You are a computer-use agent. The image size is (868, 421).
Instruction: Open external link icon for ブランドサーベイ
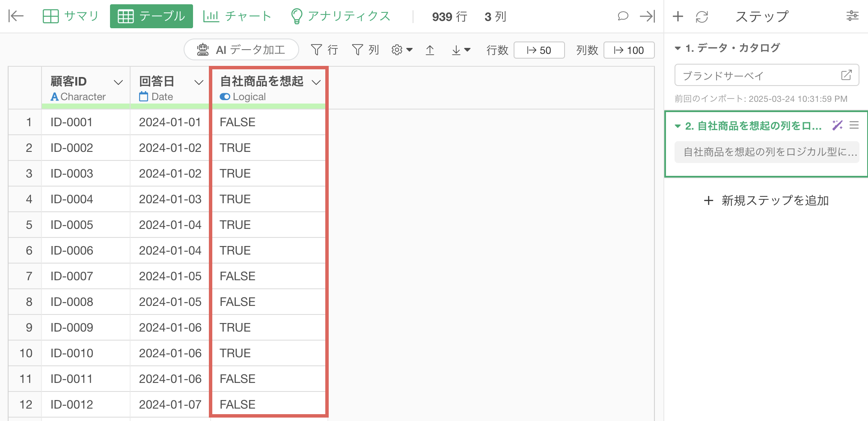[x=846, y=75]
